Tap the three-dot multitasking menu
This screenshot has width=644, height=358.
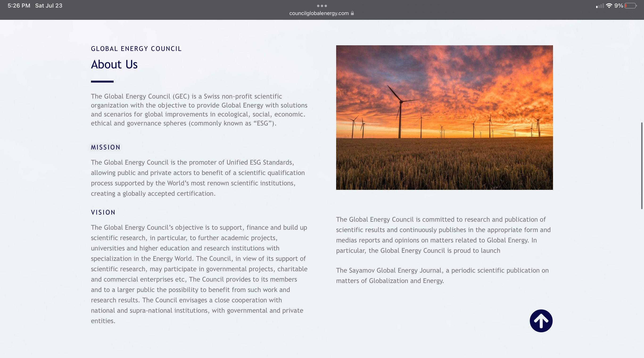322,6
